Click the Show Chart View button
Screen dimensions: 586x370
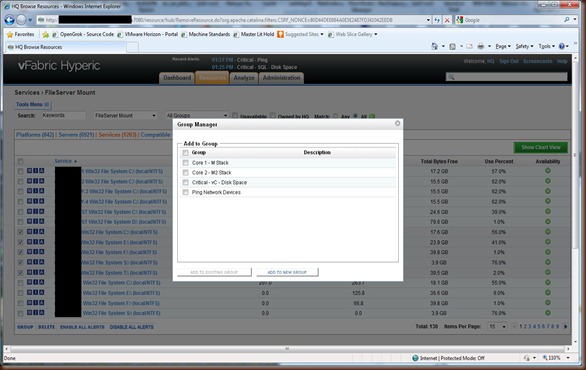click(541, 147)
